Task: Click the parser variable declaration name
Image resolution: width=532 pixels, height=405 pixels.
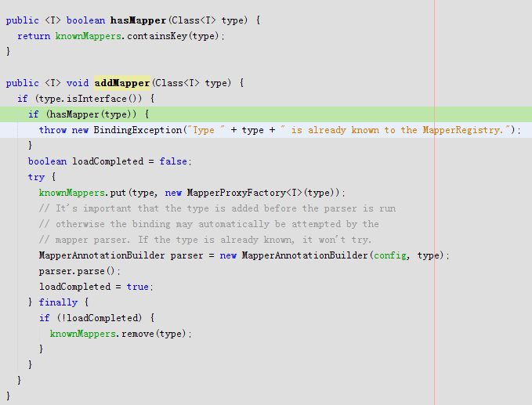Action: tap(186, 255)
